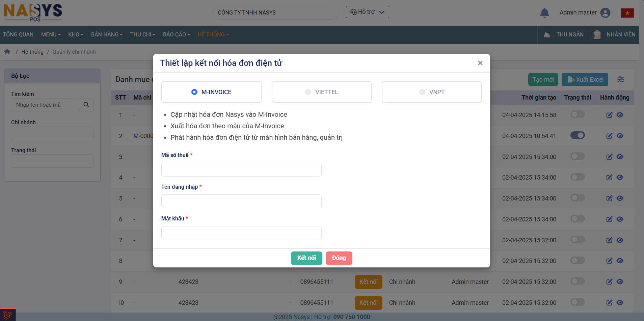Click the Hệ thống breadcrumb link

(x=32, y=52)
